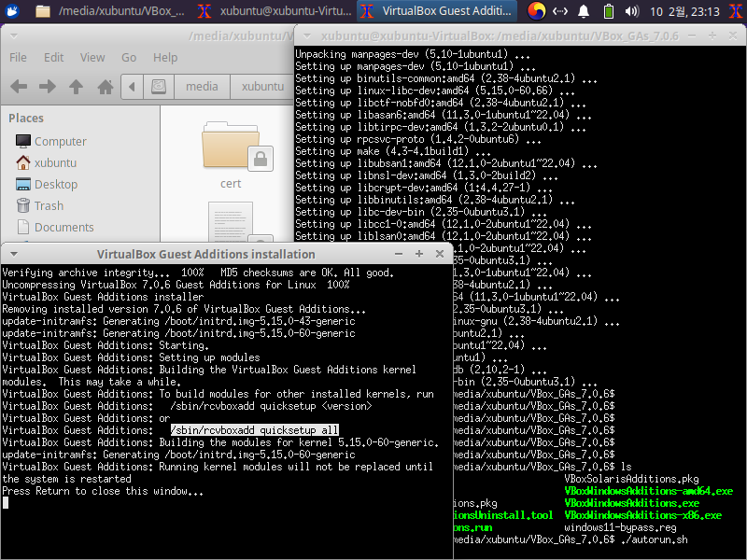Screen dimensions: 747x560
Task: Open the volume speaker icon
Action: tap(632, 11)
